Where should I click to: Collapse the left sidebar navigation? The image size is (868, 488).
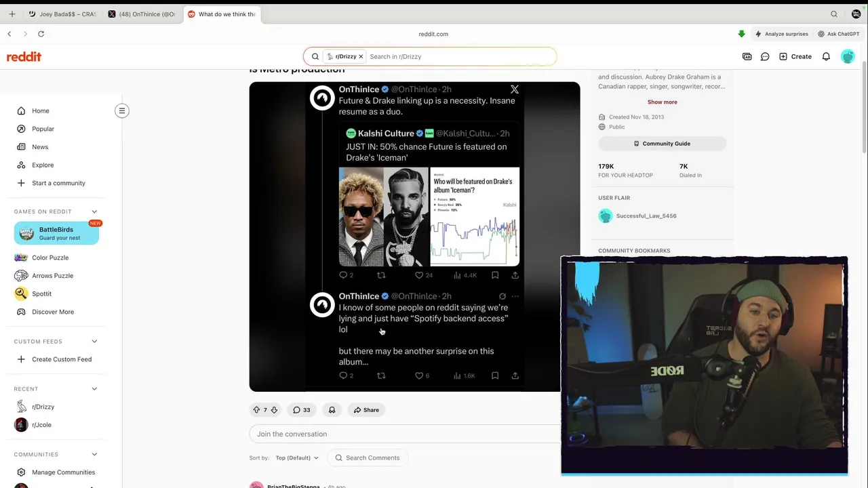[x=122, y=110]
